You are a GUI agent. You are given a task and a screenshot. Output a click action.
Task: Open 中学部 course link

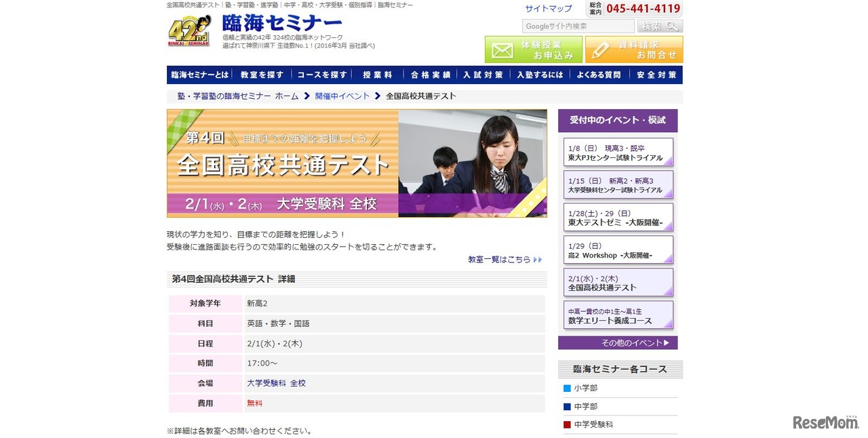click(585, 407)
